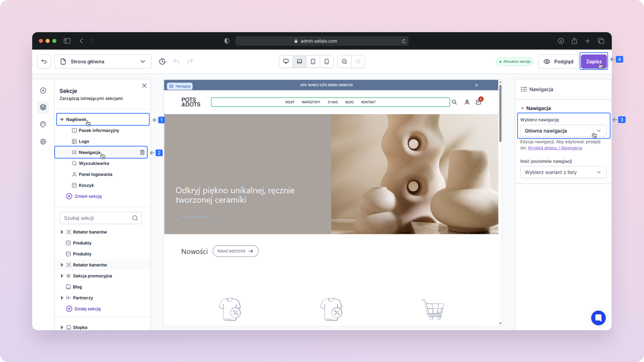Click BLOG in store navigation
644x362 pixels.
(x=350, y=102)
